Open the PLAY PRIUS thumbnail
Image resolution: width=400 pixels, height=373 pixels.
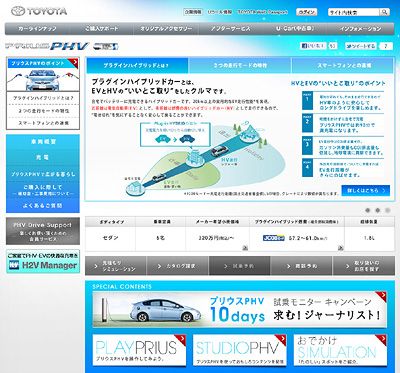pos(139,350)
